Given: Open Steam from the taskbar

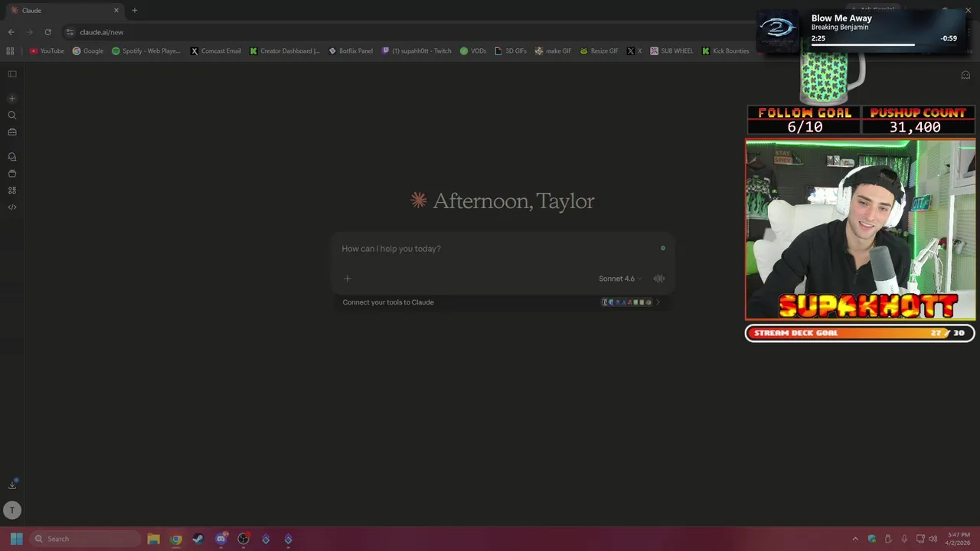Looking at the screenshot, I should (198, 539).
